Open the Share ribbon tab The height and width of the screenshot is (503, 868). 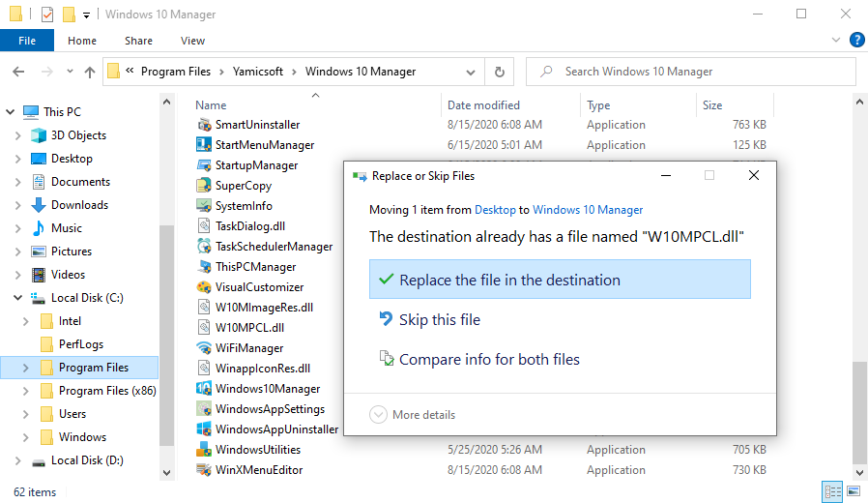click(x=138, y=41)
